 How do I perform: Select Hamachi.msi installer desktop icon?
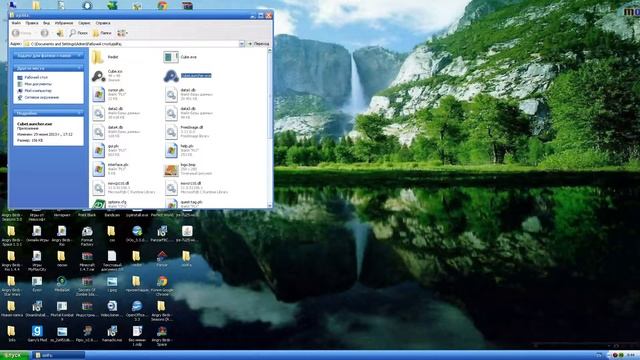coord(112,333)
